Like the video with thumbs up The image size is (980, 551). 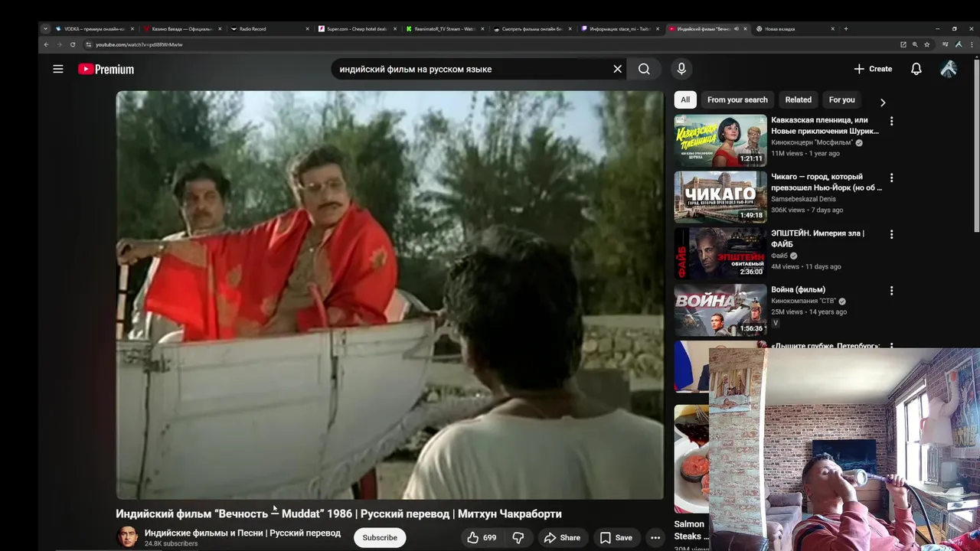(482, 538)
